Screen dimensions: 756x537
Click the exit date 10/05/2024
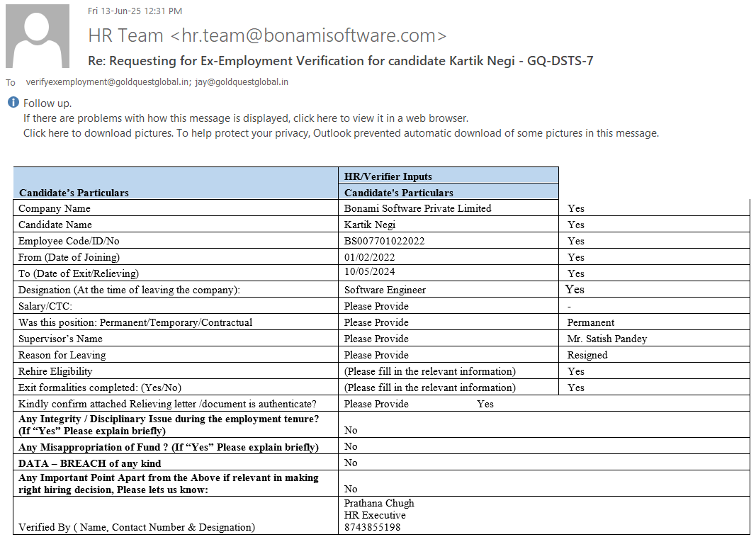click(369, 273)
